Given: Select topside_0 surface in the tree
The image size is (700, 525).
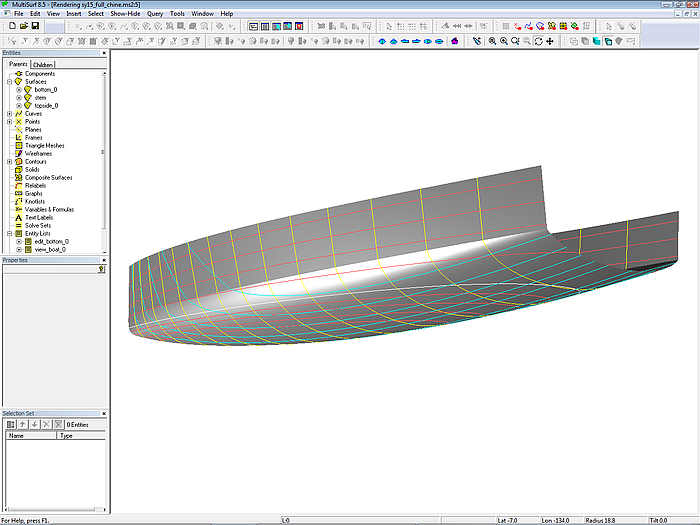Looking at the screenshot, I should [x=46, y=105].
